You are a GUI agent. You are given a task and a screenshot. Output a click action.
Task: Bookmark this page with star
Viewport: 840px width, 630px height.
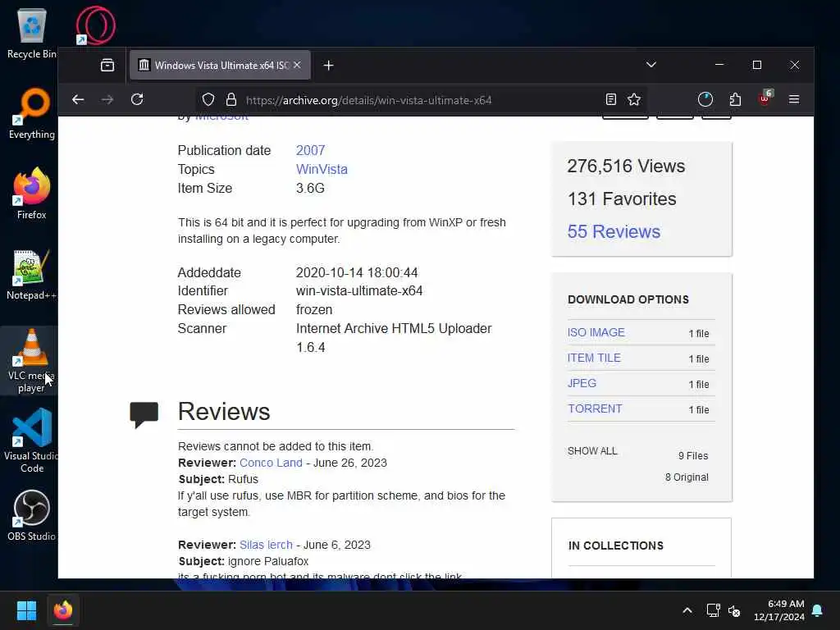[634, 99]
